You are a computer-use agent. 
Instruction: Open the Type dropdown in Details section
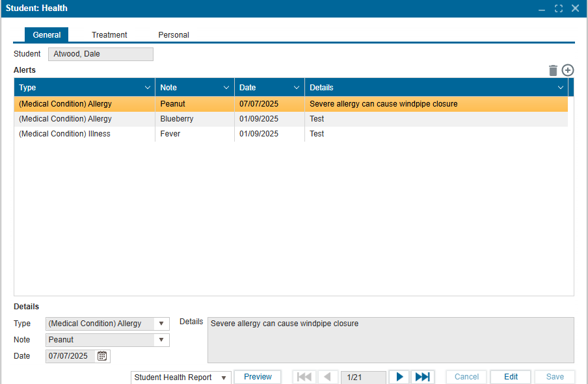click(161, 324)
